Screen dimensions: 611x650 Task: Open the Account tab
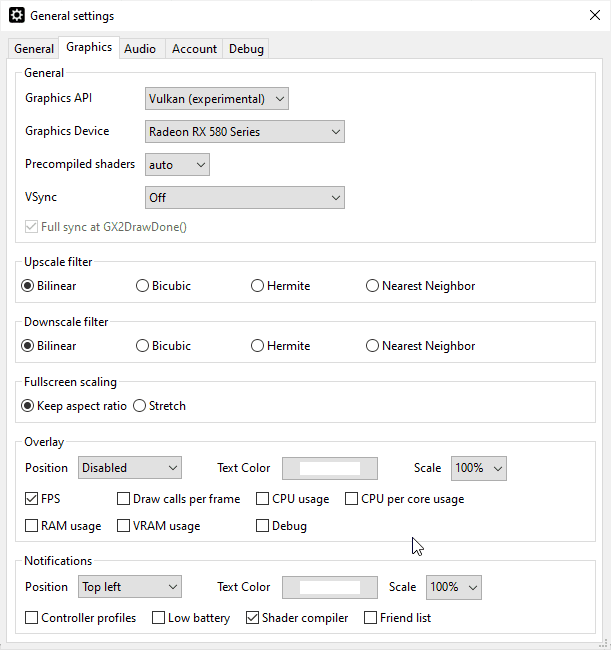tap(194, 48)
